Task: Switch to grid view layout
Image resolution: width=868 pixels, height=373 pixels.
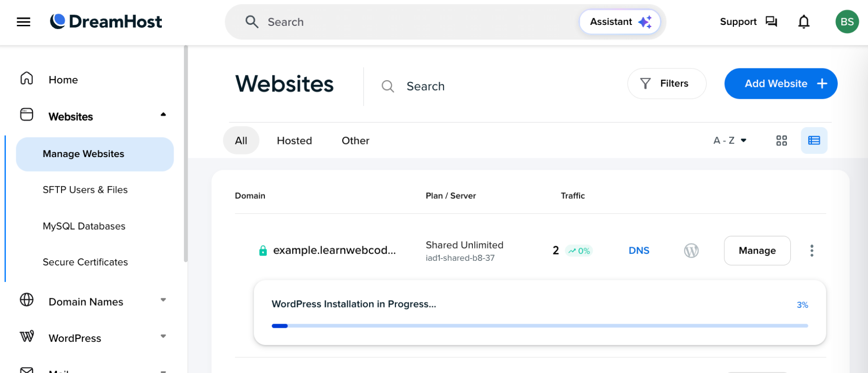Action: click(781, 141)
